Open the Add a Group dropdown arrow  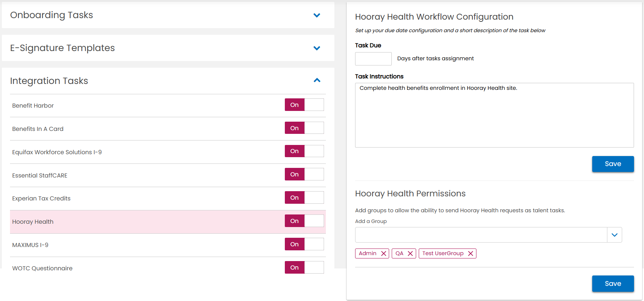tap(614, 235)
